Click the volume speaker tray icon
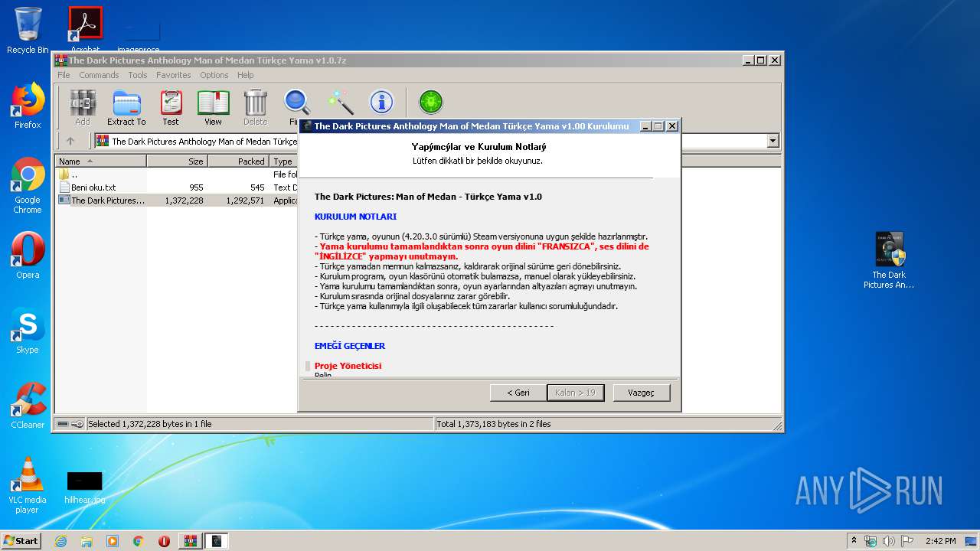 pyautogui.click(x=889, y=541)
